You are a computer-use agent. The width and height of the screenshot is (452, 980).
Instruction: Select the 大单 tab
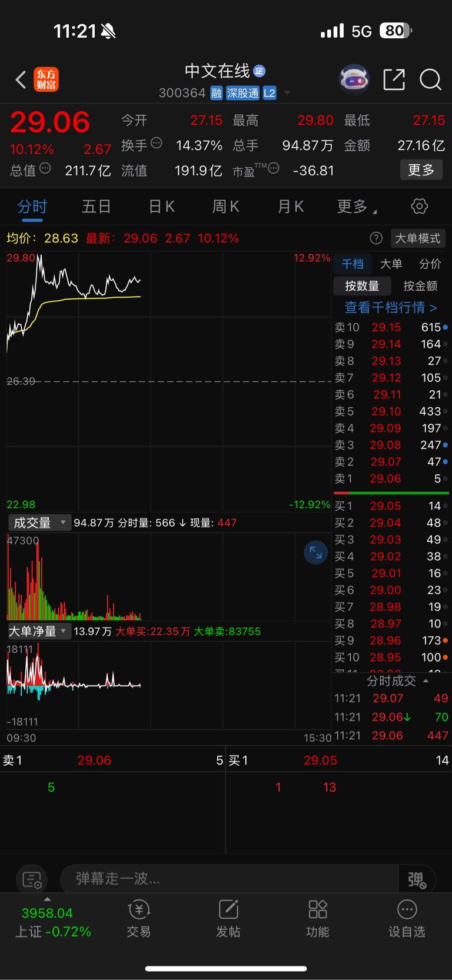[391, 264]
